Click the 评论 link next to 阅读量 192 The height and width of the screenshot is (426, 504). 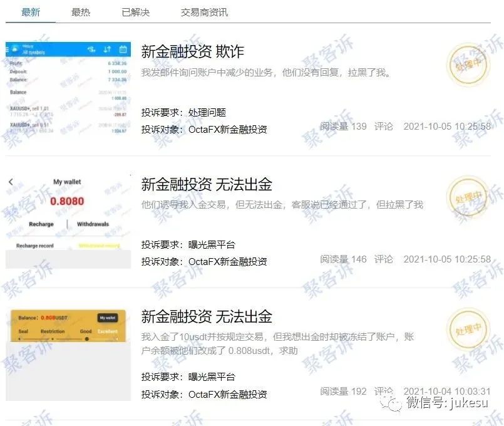coord(383,392)
